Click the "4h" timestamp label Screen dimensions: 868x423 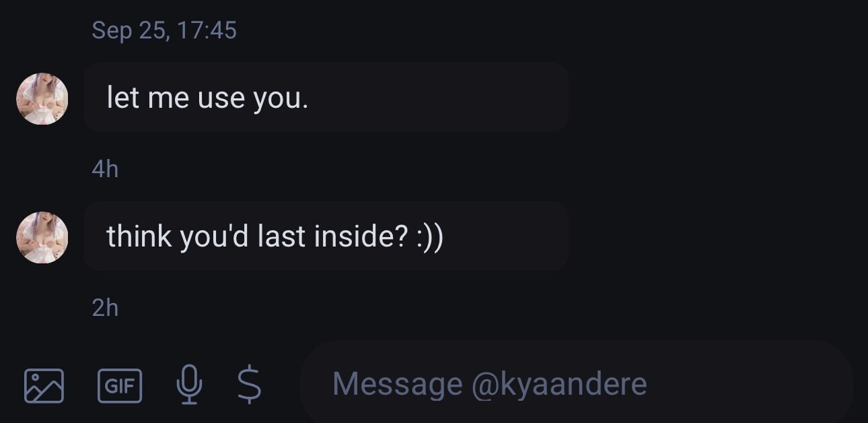click(x=105, y=169)
